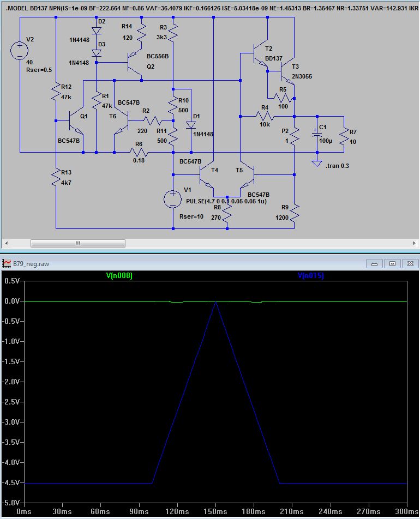
Task: Click the B79_neg.raw window title
Action: [x=31, y=264]
